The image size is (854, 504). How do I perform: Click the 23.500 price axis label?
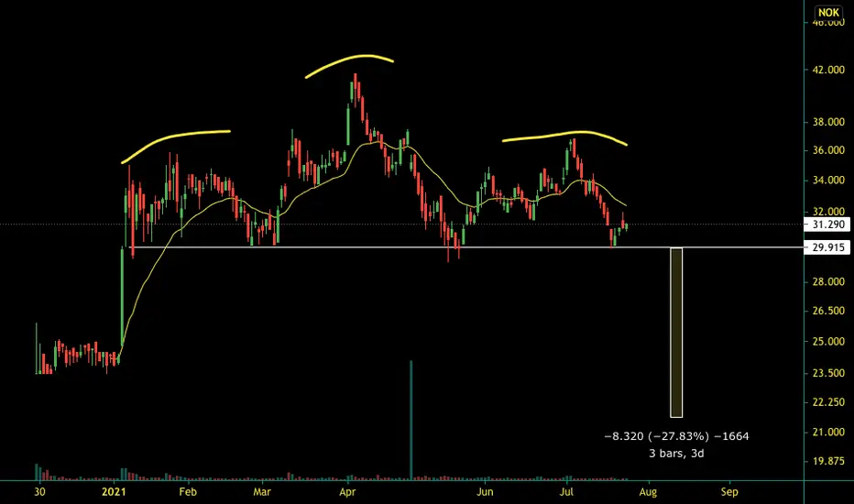click(x=828, y=373)
